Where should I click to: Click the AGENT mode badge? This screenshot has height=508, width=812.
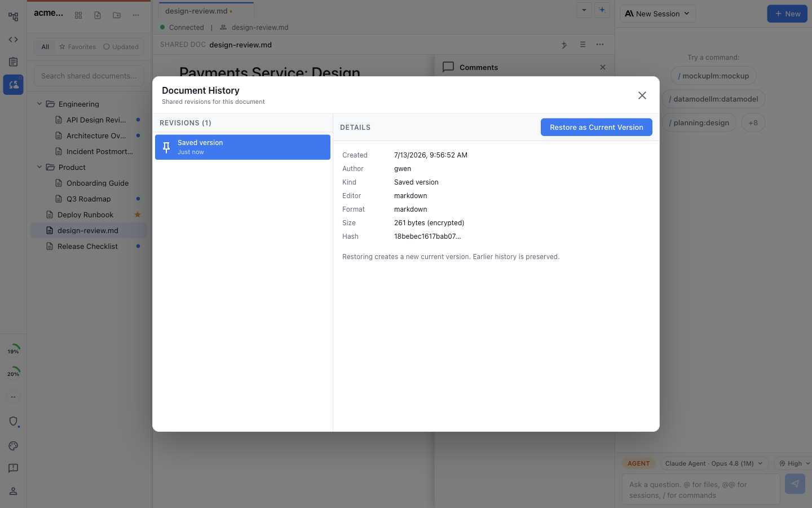(639, 463)
